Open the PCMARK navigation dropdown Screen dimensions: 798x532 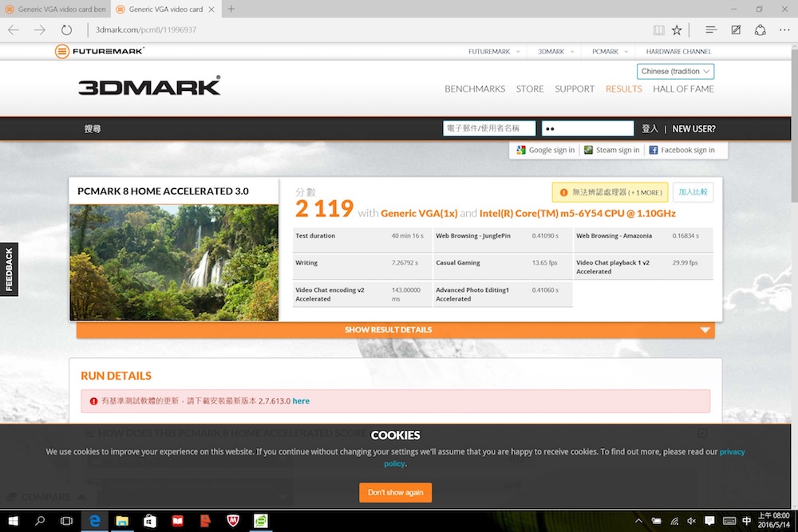click(607, 50)
